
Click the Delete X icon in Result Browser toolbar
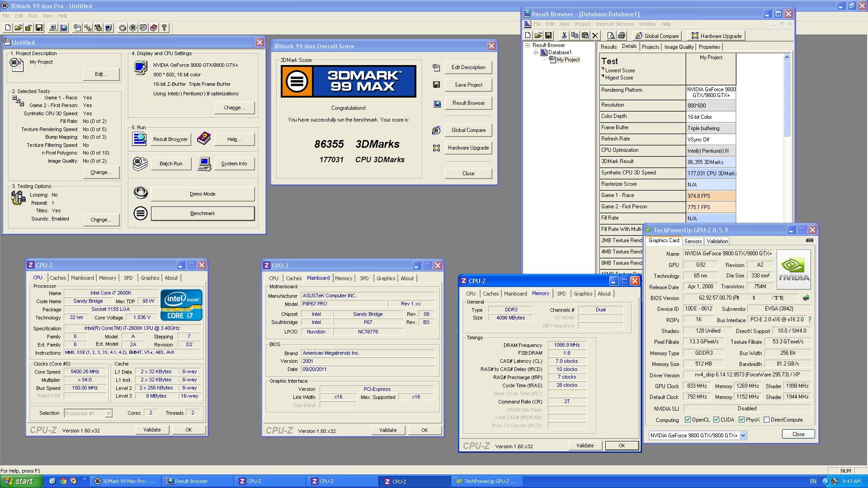(595, 36)
